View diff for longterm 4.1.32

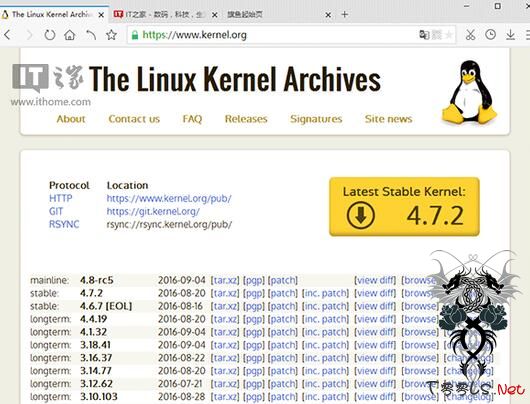375,332
